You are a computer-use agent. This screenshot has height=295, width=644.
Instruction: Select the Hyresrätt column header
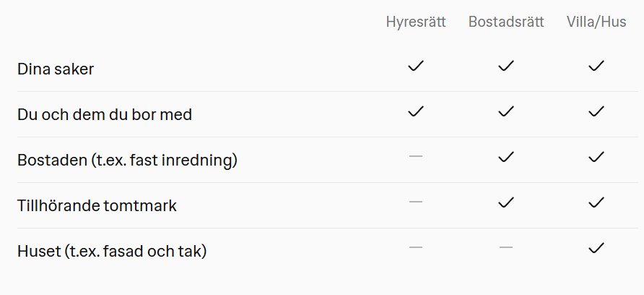point(416,22)
